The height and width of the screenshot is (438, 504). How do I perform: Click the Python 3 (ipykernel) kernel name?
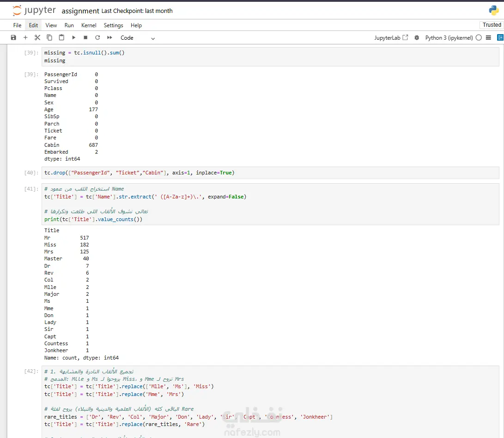449,38
